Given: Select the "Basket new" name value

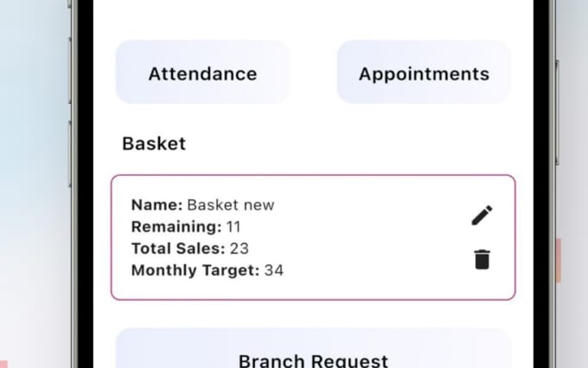Looking at the screenshot, I should [231, 205].
